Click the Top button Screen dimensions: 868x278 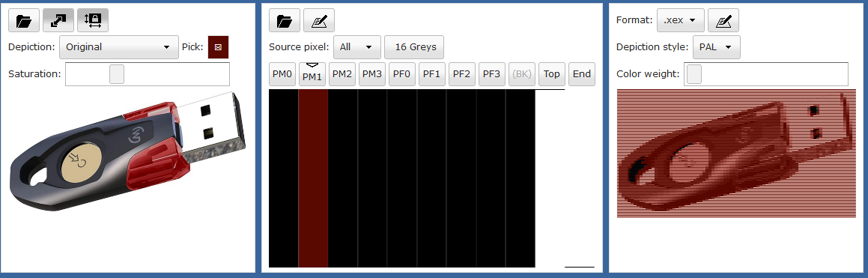pos(551,74)
